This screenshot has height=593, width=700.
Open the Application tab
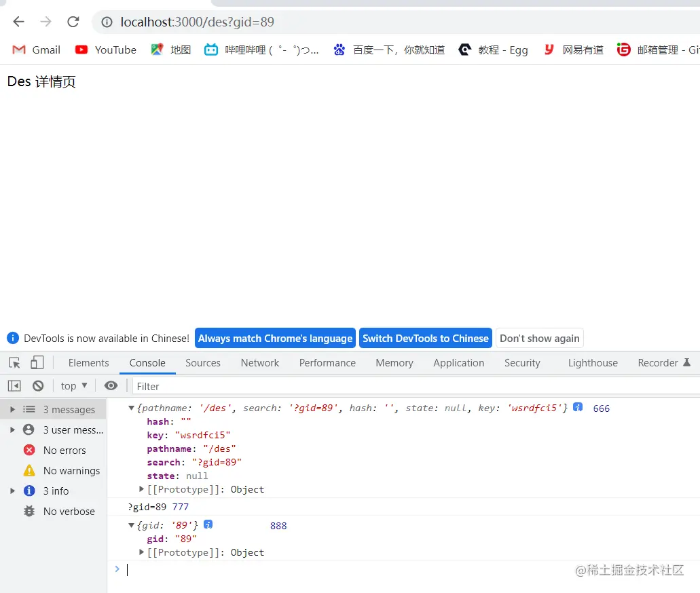[x=458, y=363]
